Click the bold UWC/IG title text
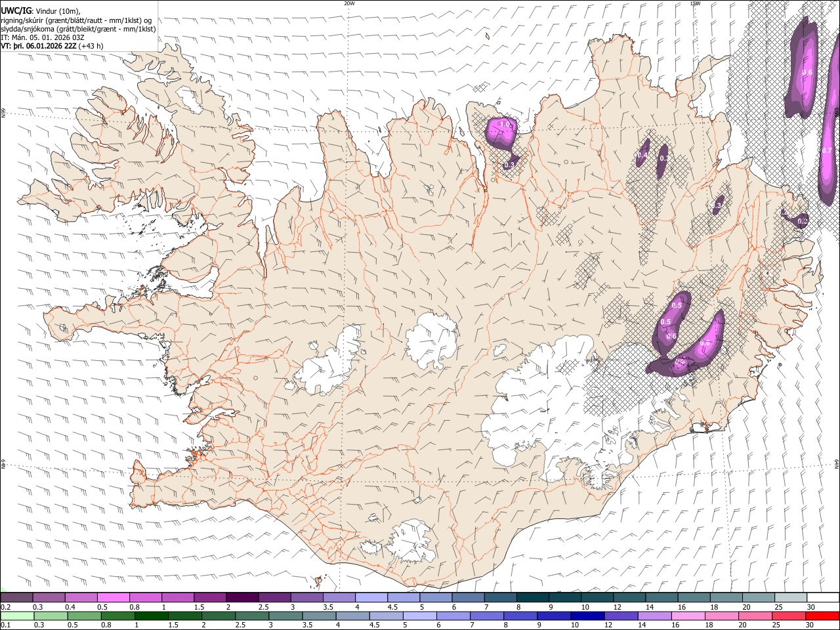Screen dimensions: 840x630 point(16,10)
